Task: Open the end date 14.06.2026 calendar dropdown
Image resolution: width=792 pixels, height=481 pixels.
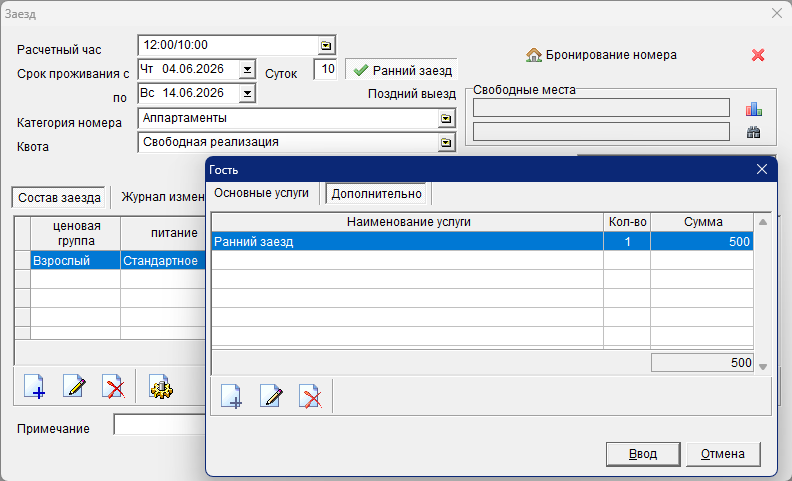Action: pos(247,93)
